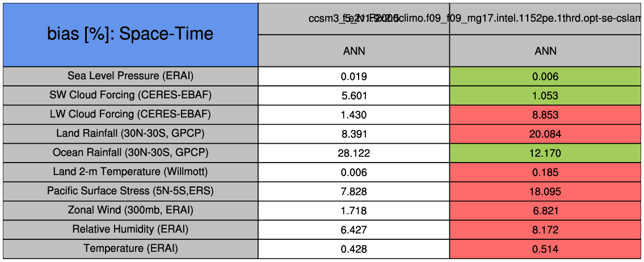Select the Relative Humidity (ERAI) row label
The image size is (644, 262).
click(131, 230)
